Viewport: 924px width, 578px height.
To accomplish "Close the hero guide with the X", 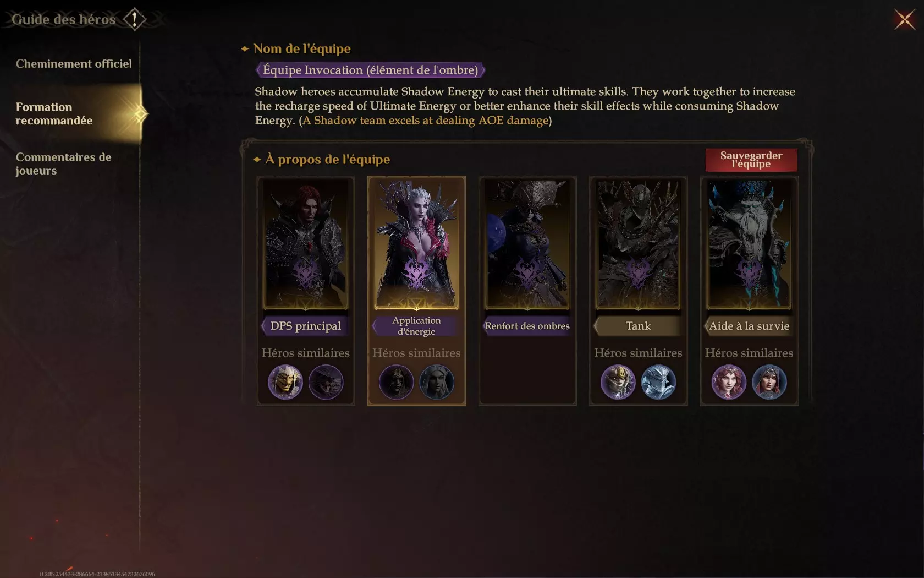I will [x=904, y=20].
